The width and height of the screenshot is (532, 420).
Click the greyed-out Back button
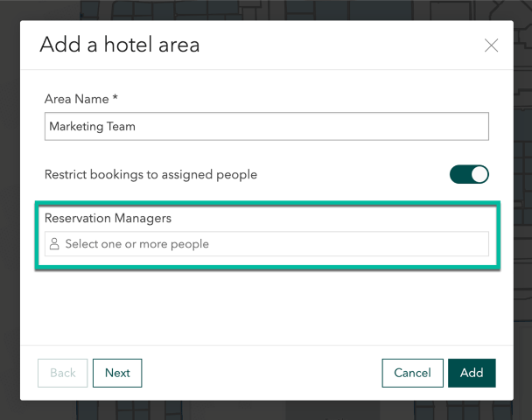tap(63, 373)
